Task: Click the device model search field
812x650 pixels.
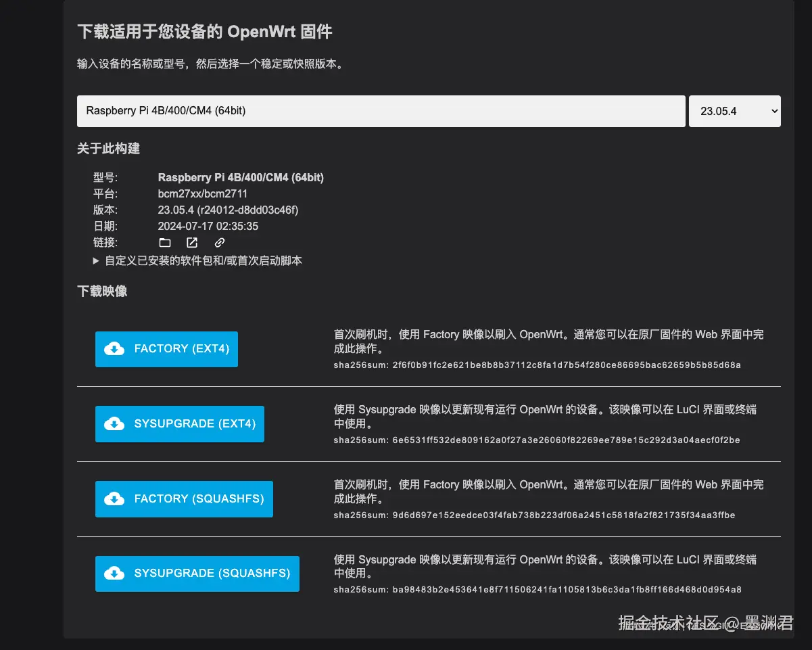Action: coord(381,111)
